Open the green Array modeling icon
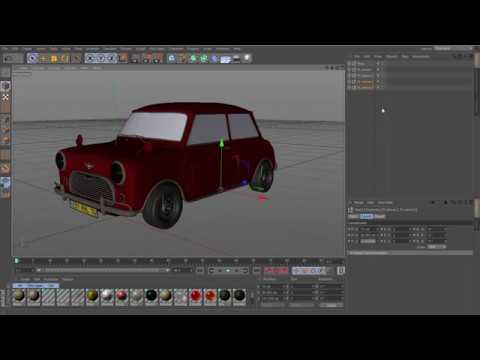Screen dimensions: 480x360 [204, 59]
